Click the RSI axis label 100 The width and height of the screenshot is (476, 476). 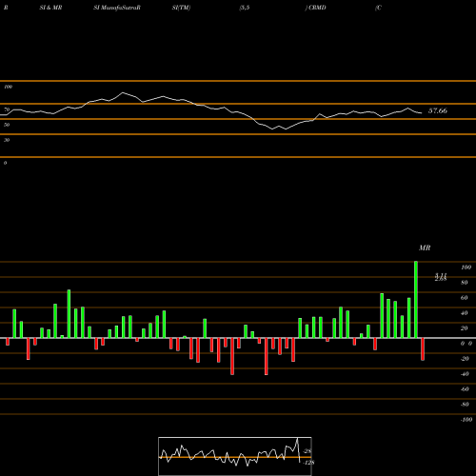point(8,87)
